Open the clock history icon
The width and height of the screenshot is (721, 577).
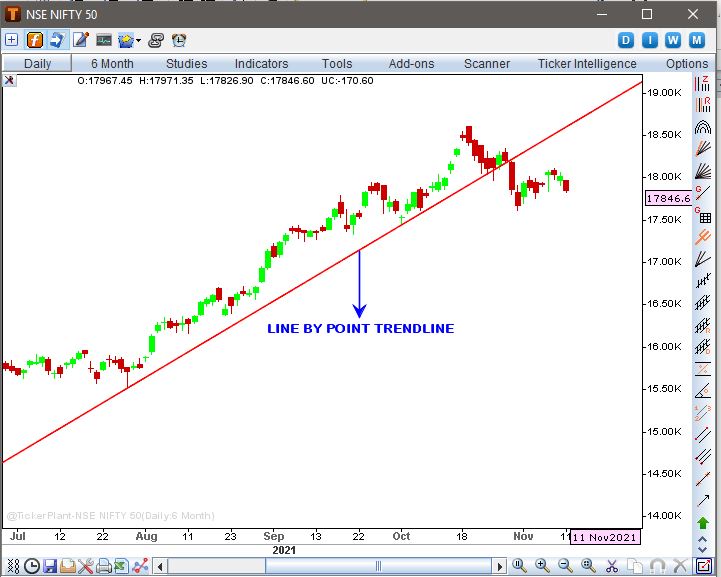point(32,566)
